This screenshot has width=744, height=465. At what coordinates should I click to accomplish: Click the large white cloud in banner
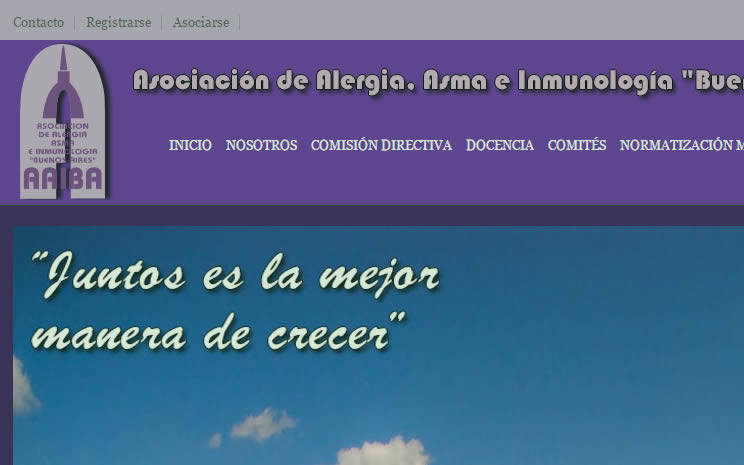pyautogui.click(x=383, y=450)
